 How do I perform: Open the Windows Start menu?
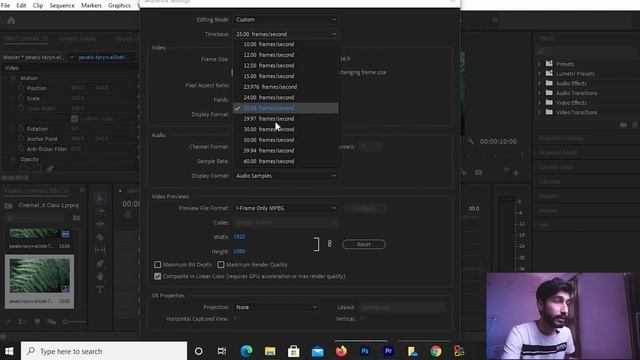(9, 351)
